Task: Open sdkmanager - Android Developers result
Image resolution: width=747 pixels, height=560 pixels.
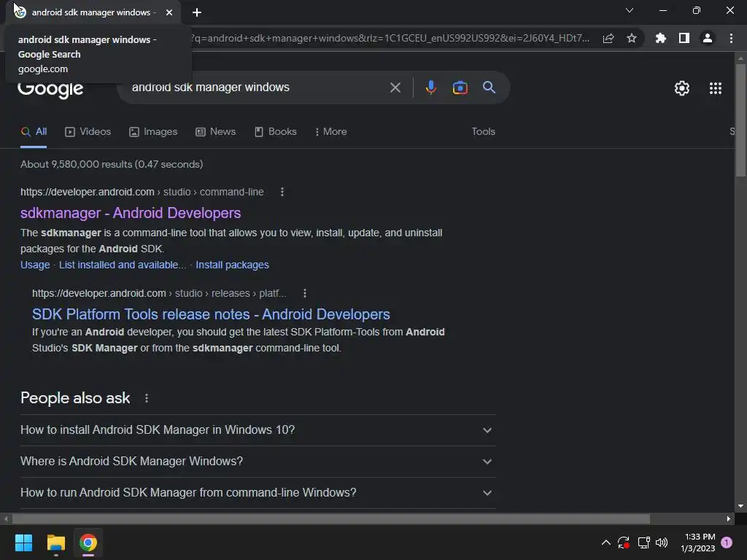Action: (x=131, y=214)
